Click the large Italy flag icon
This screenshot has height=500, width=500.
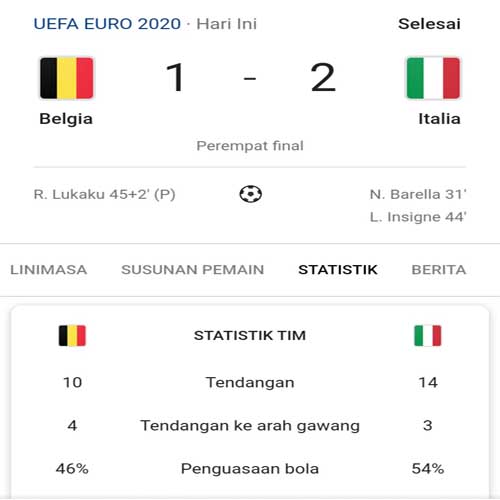coord(433,78)
